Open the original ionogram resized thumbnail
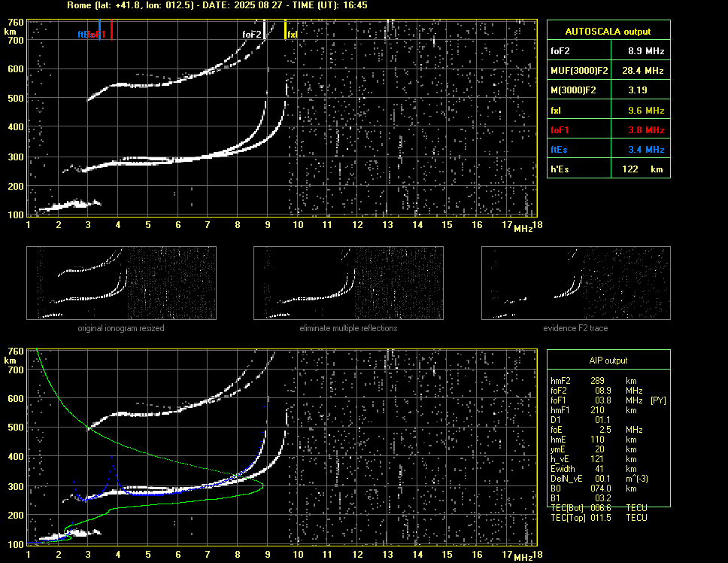Image resolution: width=728 pixels, height=563 pixels. 121,283
